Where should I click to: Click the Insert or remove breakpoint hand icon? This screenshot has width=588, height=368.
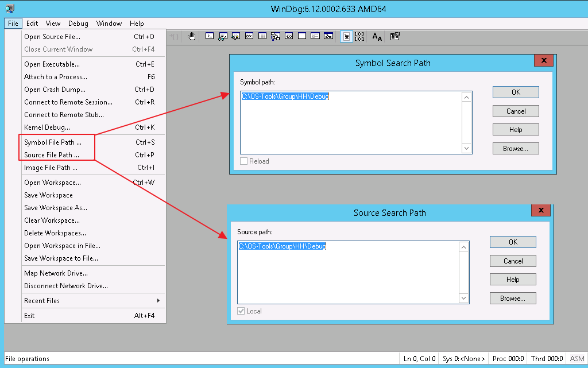click(192, 36)
